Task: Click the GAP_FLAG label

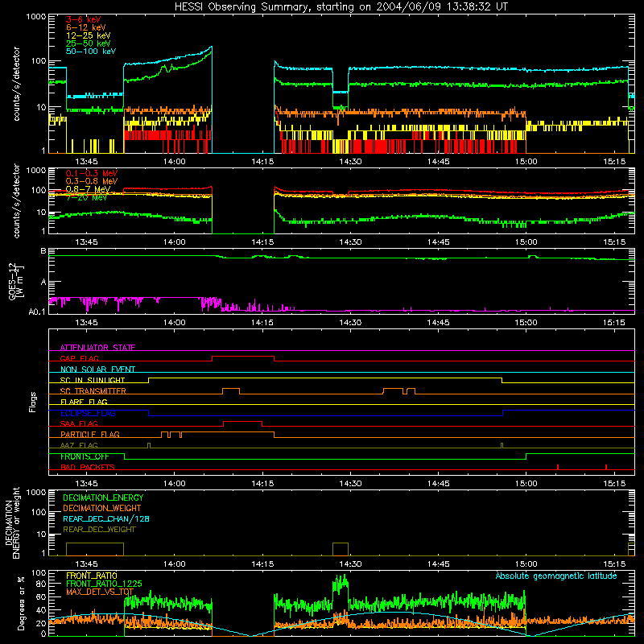Action: (79, 358)
